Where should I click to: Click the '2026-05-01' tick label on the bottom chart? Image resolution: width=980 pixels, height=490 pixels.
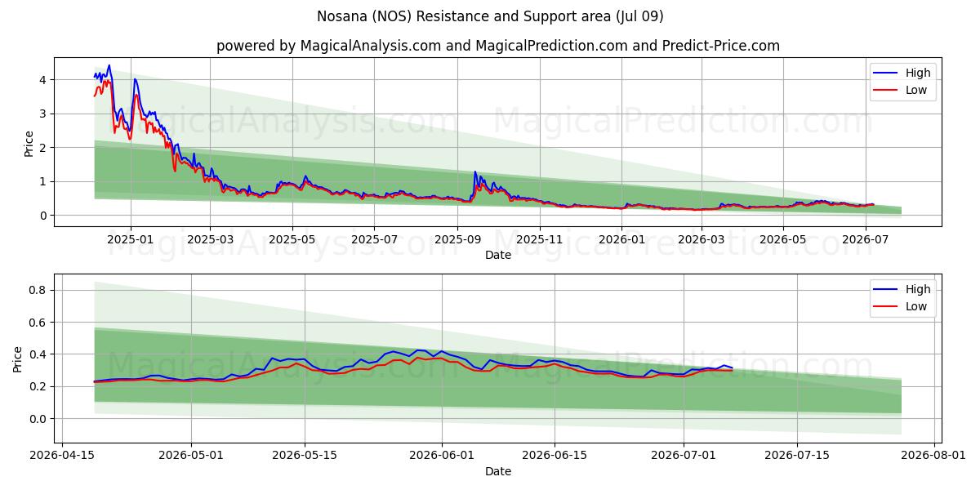pyautogui.click(x=191, y=456)
